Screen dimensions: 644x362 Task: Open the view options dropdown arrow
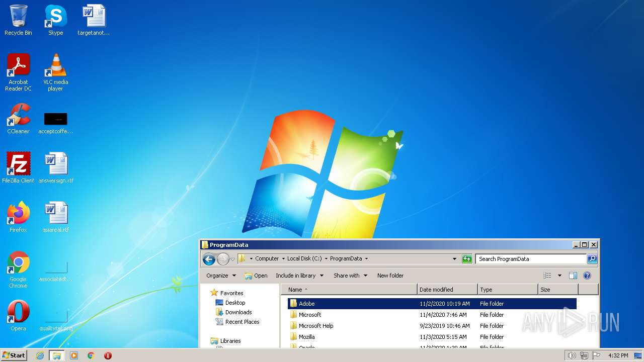pyautogui.click(x=559, y=276)
